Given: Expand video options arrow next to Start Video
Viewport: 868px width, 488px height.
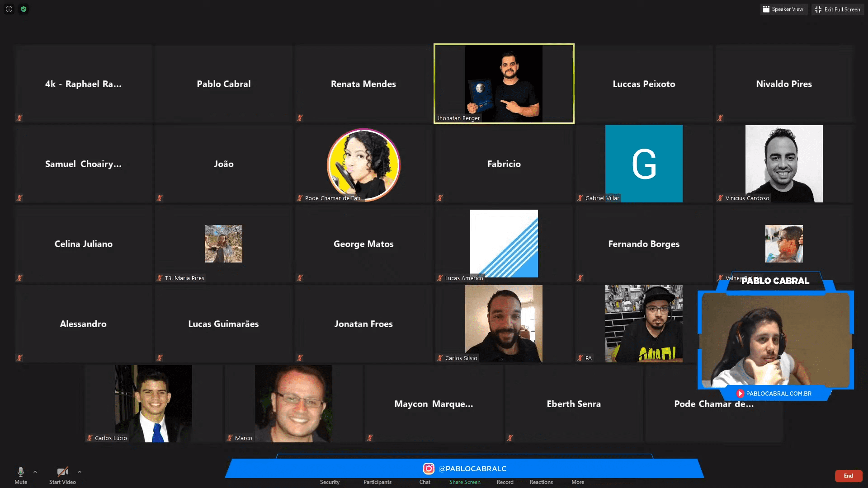Looking at the screenshot, I should (80, 472).
